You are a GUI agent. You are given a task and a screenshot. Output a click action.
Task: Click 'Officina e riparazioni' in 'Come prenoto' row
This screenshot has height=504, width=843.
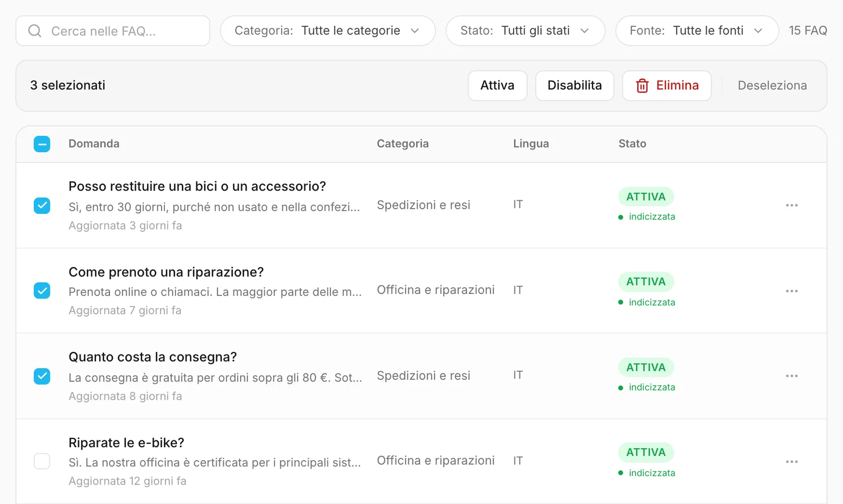[436, 290]
